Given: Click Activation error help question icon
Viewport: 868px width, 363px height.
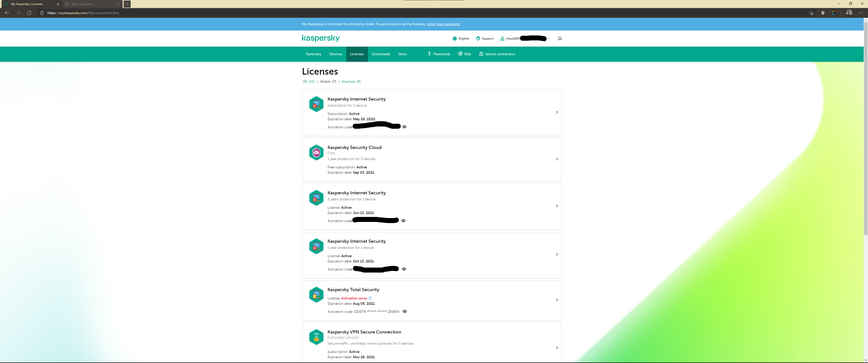Looking at the screenshot, I should 370,298.
